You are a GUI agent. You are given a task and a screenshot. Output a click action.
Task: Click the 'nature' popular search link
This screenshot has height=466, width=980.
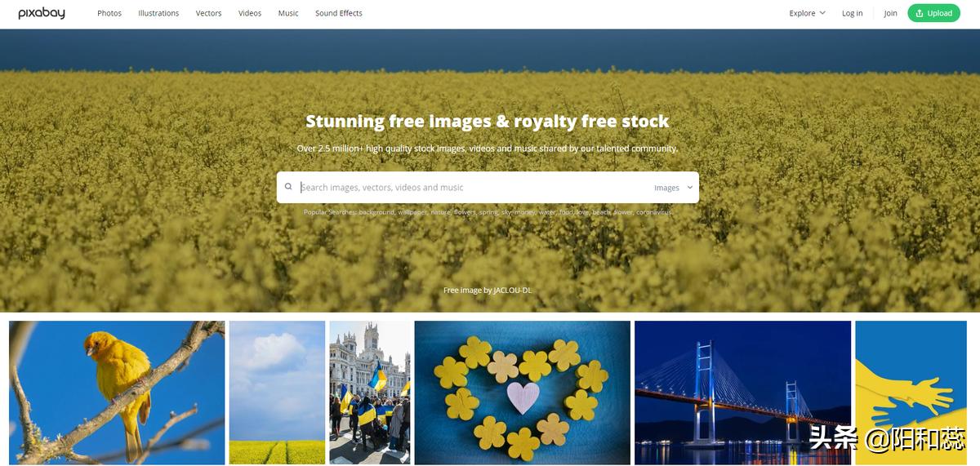pyautogui.click(x=441, y=212)
